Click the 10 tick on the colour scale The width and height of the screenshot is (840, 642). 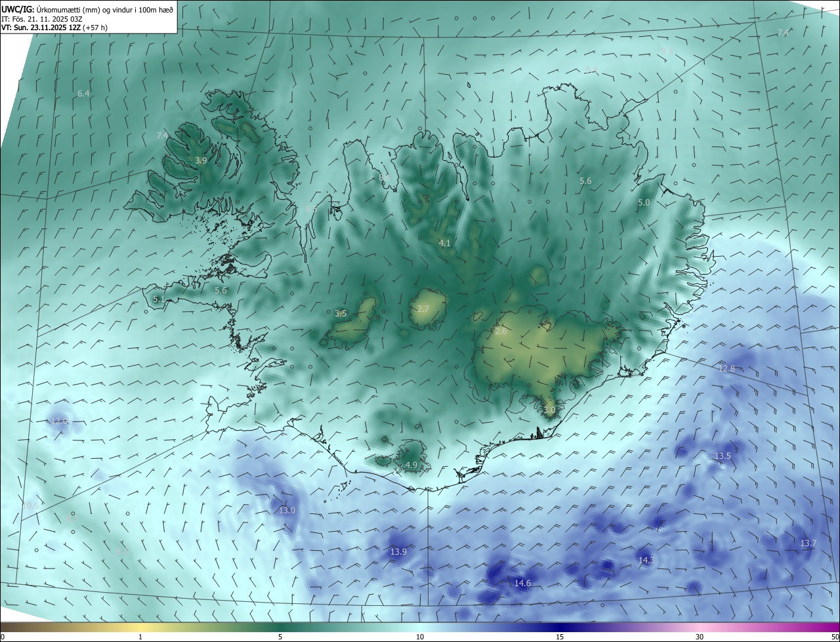coord(420,637)
